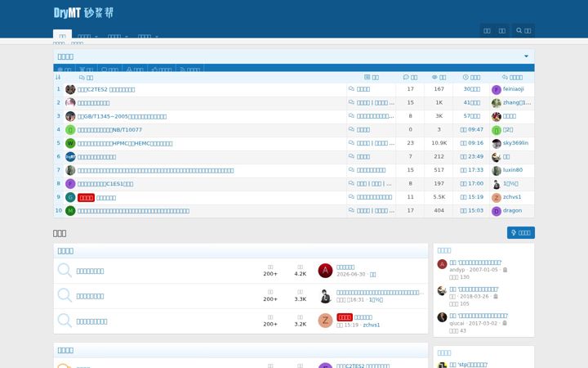588x368 pixels.
Task: Click the thread title column header with chat icon
Action: (x=86, y=78)
